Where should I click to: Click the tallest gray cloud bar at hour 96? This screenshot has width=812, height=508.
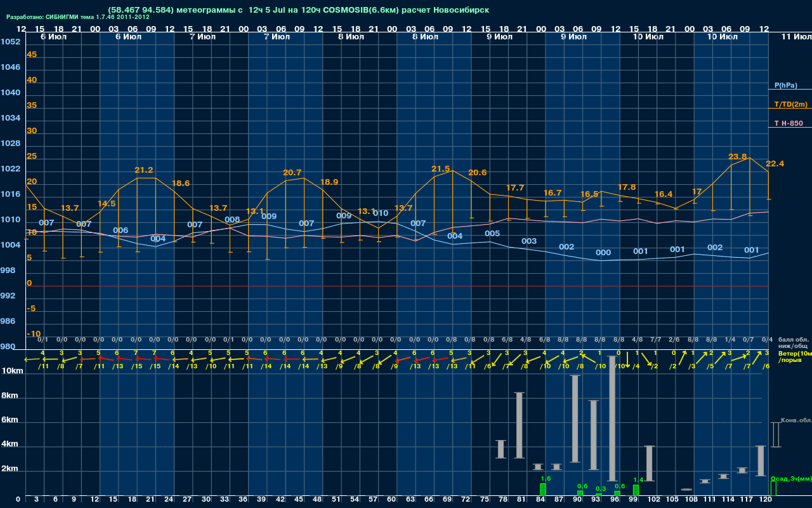pyautogui.click(x=612, y=418)
